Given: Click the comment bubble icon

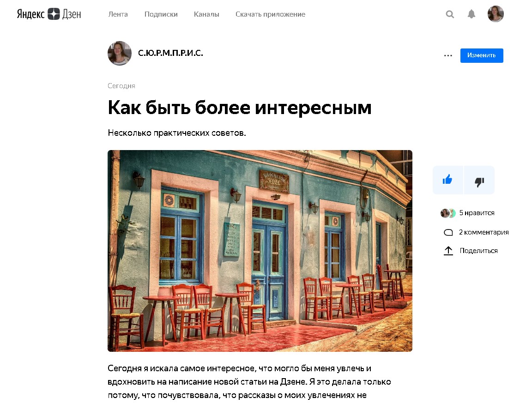Looking at the screenshot, I should pos(448,232).
